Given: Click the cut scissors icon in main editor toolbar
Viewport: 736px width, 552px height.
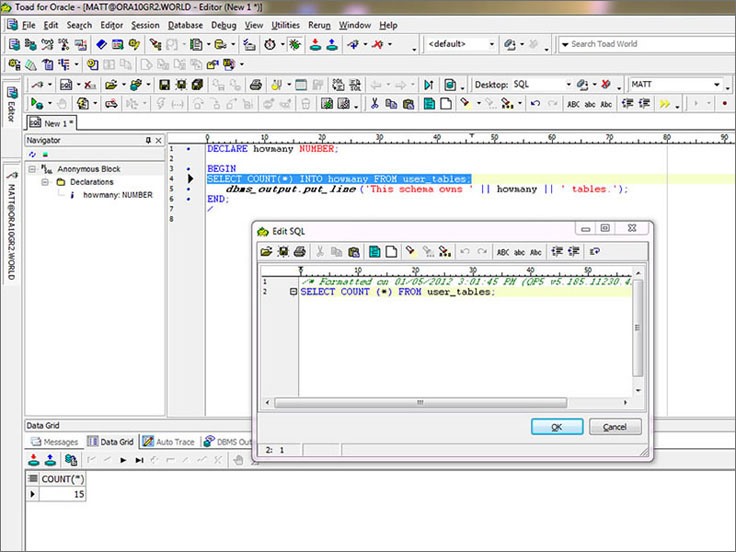Looking at the screenshot, I should 374,104.
